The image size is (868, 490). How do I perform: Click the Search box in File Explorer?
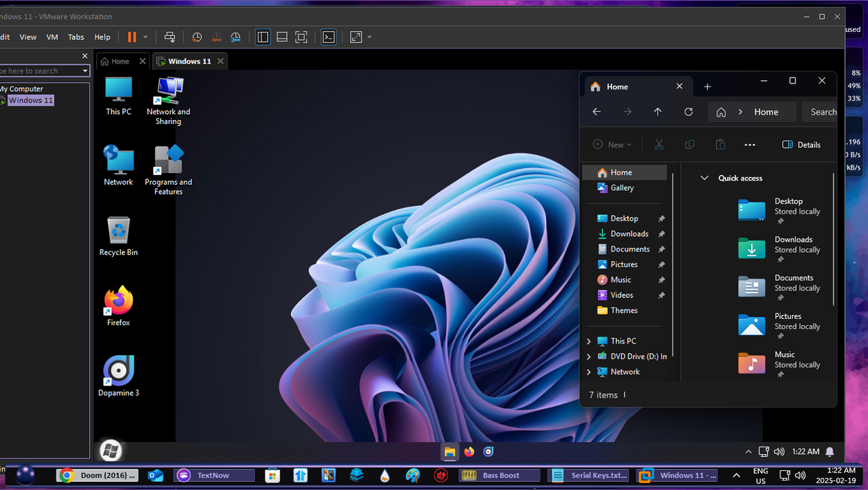[x=820, y=112]
